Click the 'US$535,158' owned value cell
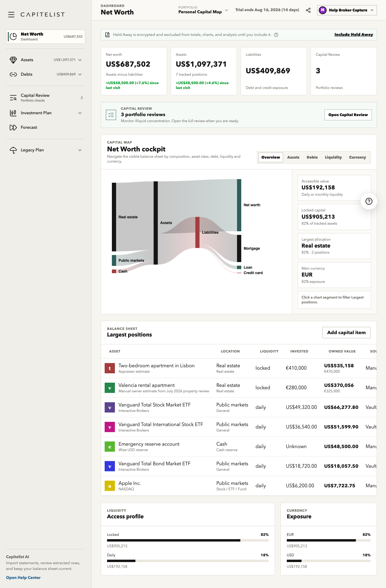 339,366
